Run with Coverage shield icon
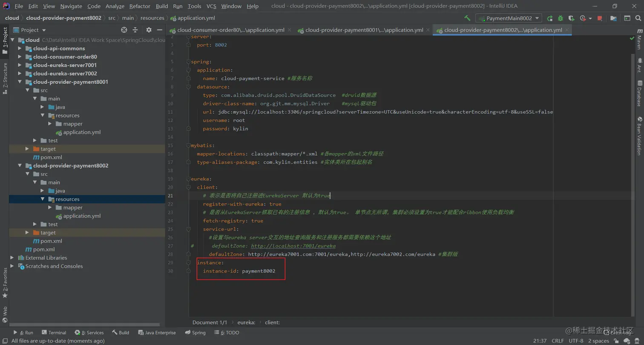The height and width of the screenshot is (345, 644). (x=572, y=18)
